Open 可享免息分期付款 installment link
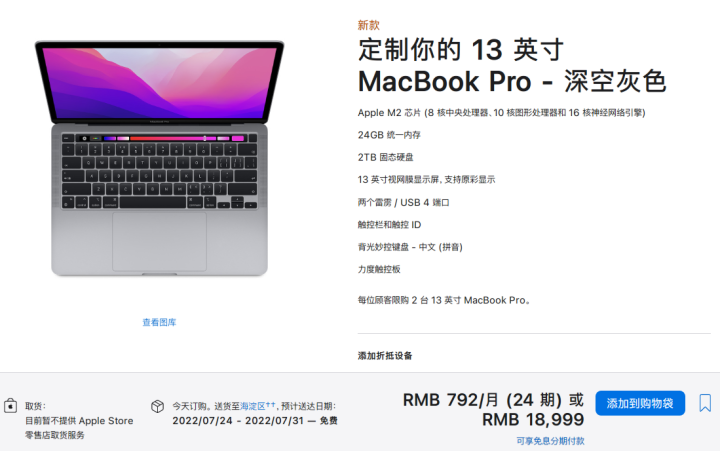Viewport: 720px width, 451px height. [550, 441]
